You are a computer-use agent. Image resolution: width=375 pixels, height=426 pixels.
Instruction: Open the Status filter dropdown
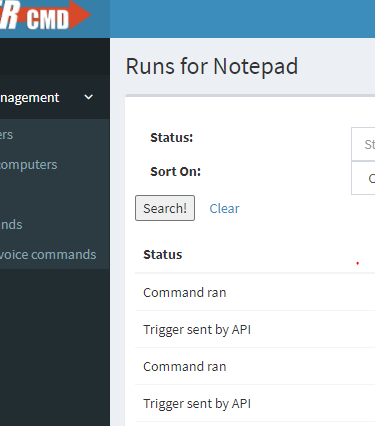click(x=363, y=144)
